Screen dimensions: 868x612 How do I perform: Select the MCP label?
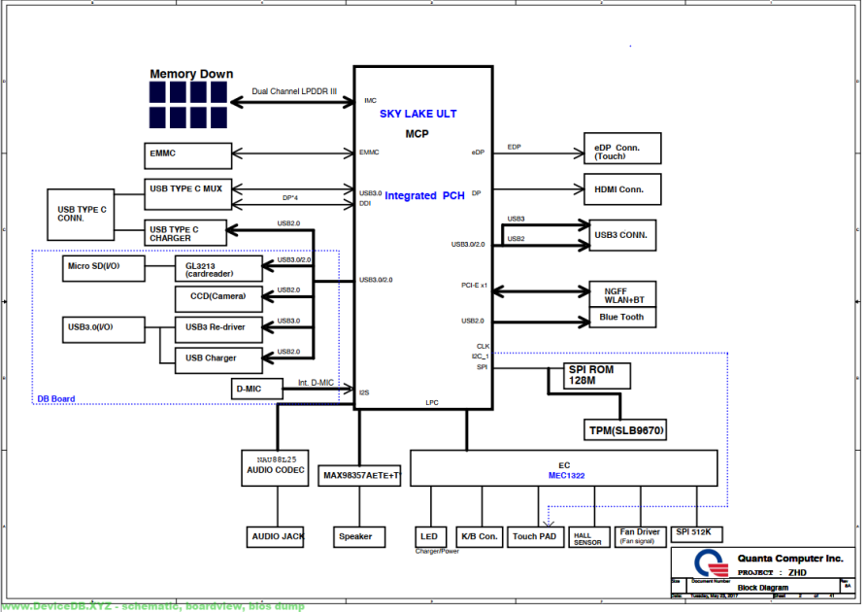click(417, 133)
